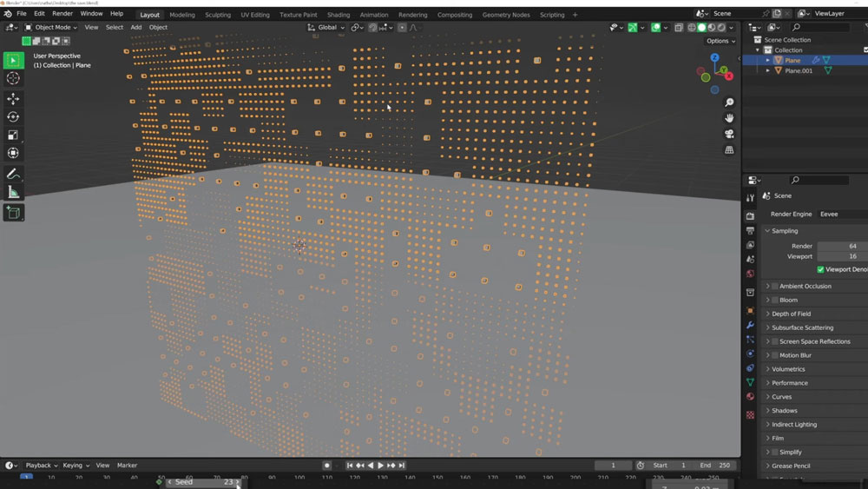Click the hand pan view icon
This screenshot has height=489, width=868.
(x=730, y=118)
